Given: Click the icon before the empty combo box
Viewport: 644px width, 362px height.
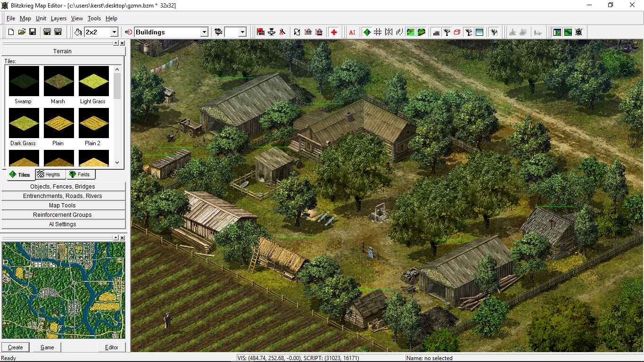Looking at the screenshot, I should click(218, 32).
